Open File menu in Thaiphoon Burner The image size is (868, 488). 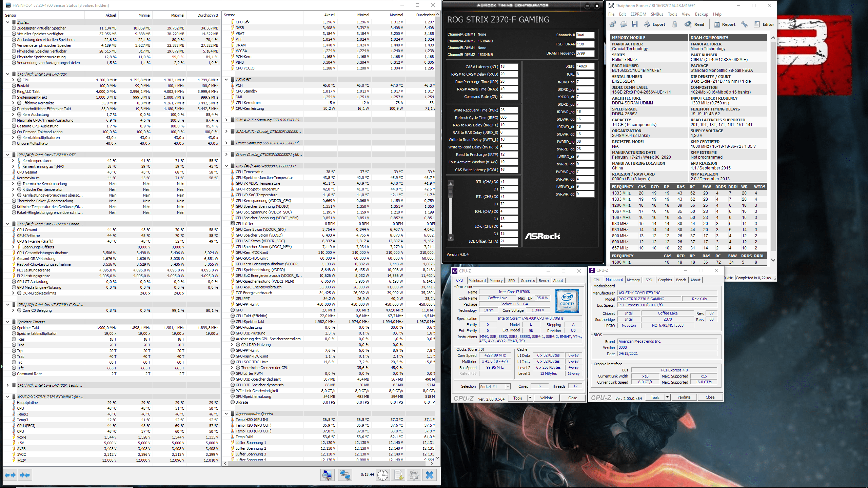[611, 14]
